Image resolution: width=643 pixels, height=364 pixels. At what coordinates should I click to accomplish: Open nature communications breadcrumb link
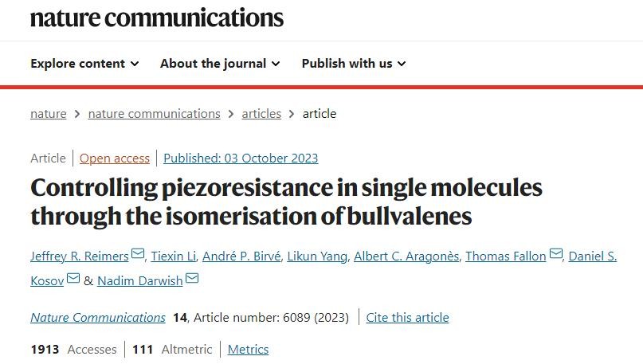tap(154, 113)
